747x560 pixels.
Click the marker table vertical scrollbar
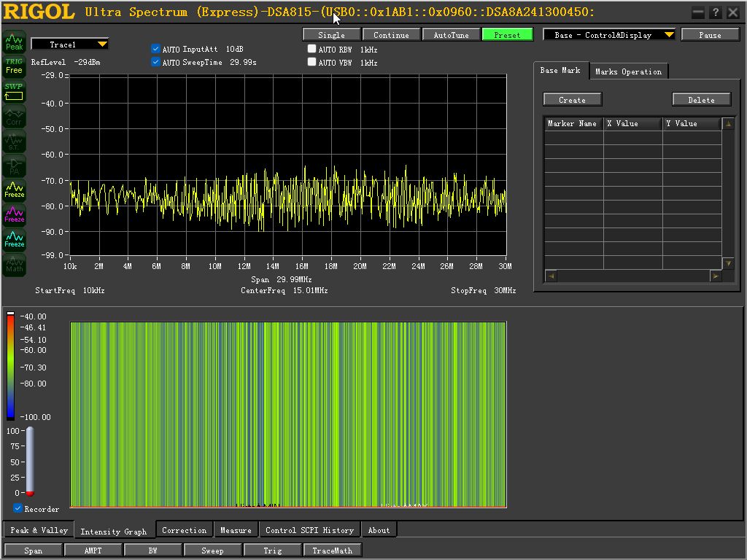(729, 193)
